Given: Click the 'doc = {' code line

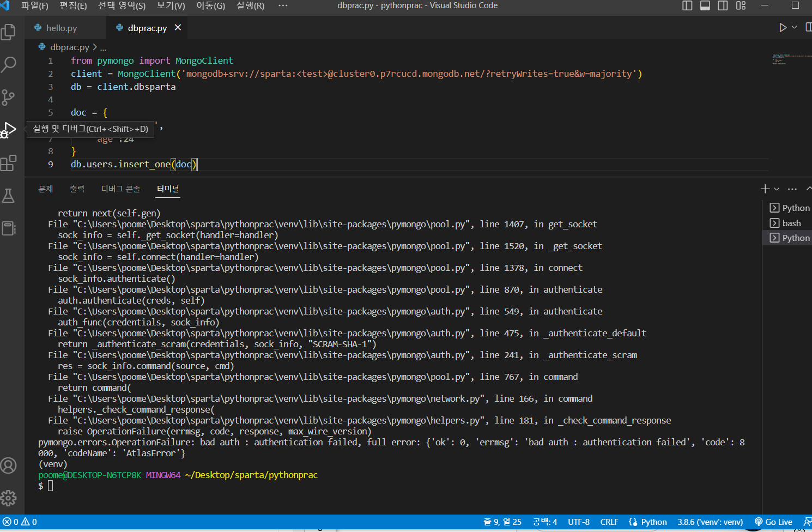Looking at the screenshot, I should [89, 112].
